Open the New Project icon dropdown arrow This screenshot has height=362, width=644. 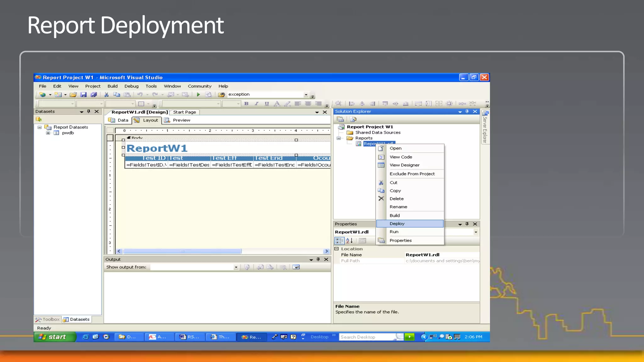tap(50, 95)
